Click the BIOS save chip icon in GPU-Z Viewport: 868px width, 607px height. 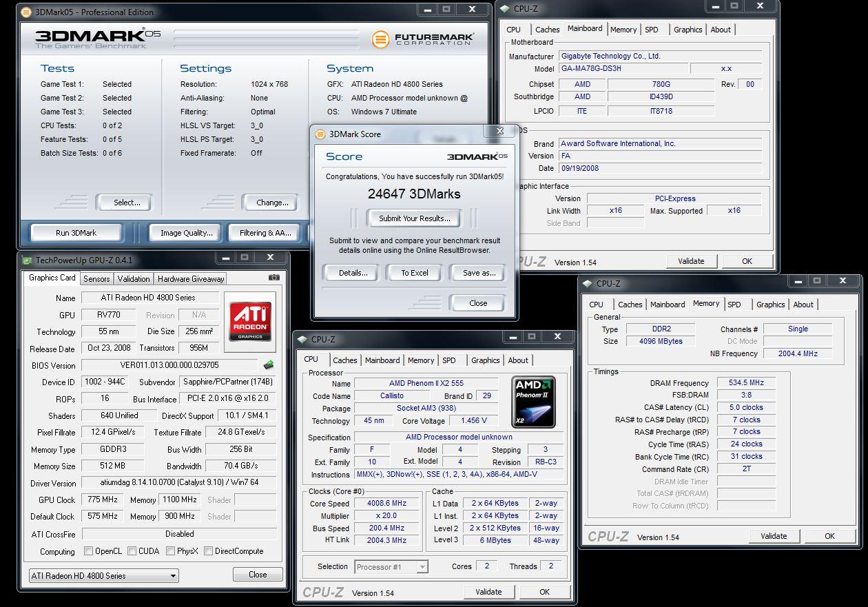[269, 364]
